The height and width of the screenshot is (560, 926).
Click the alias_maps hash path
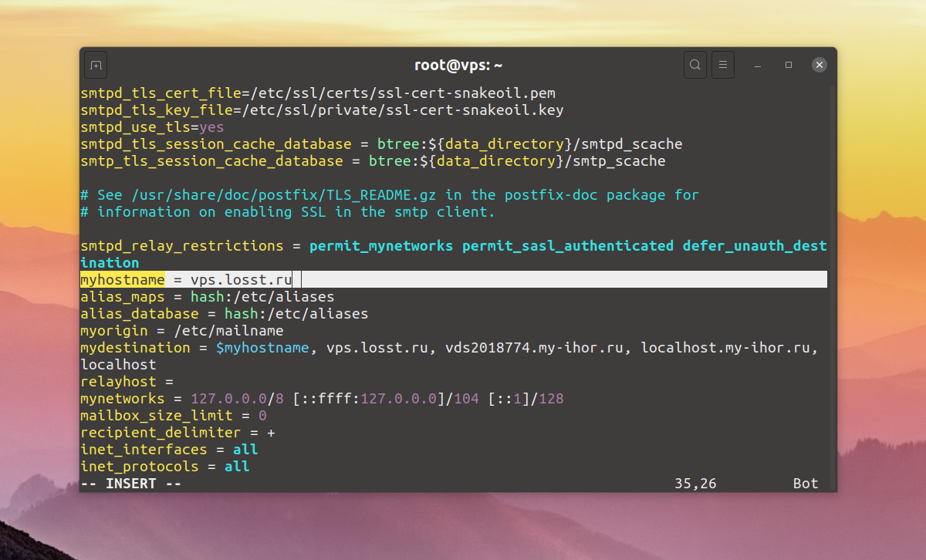[x=262, y=296]
